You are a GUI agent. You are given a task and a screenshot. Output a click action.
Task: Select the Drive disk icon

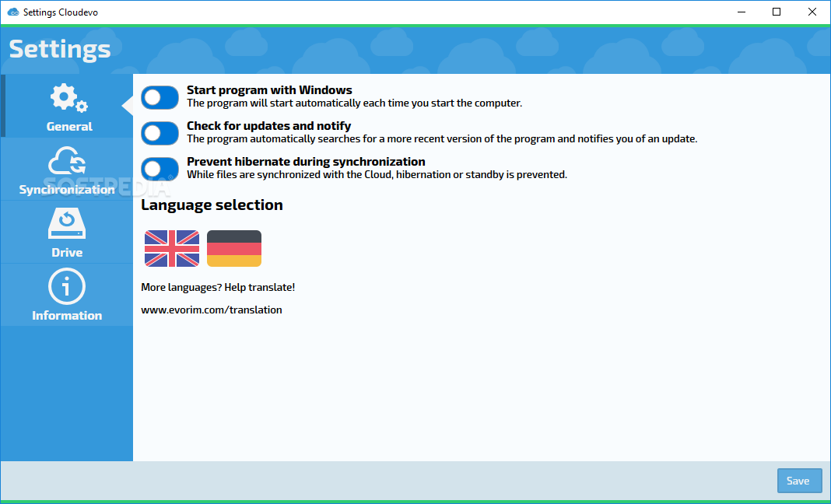(x=67, y=223)
